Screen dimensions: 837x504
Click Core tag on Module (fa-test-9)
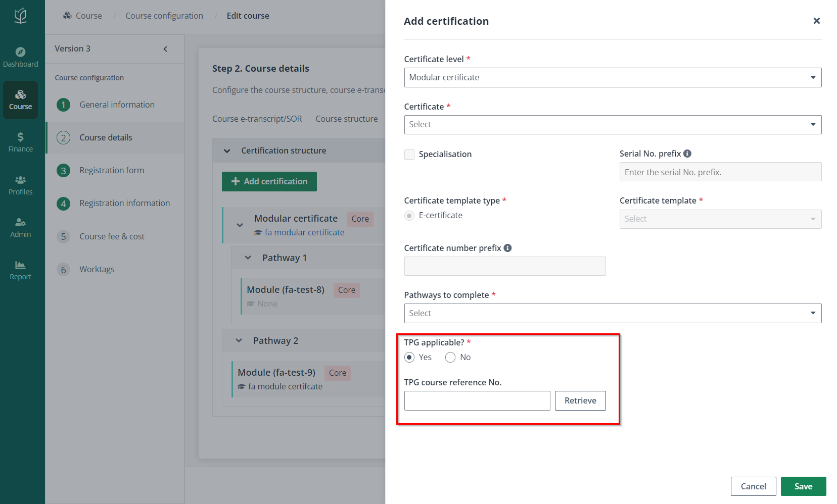[338, 373]
